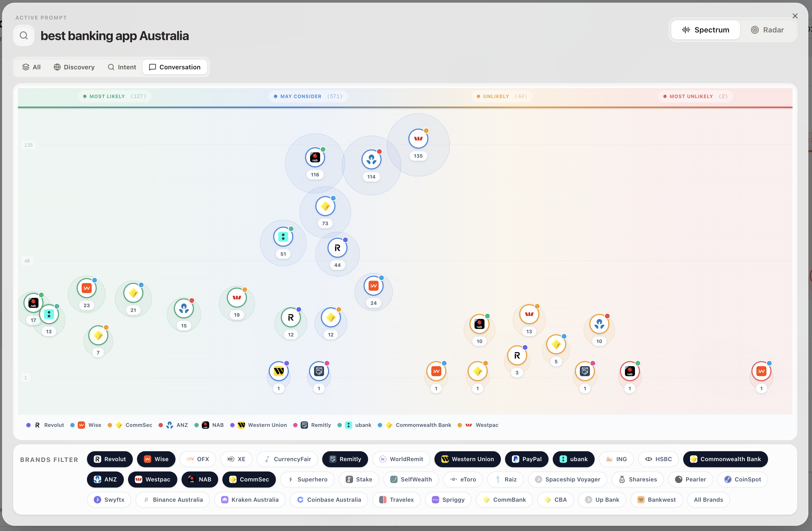Click the Wise legend entry

click(86, 425)
